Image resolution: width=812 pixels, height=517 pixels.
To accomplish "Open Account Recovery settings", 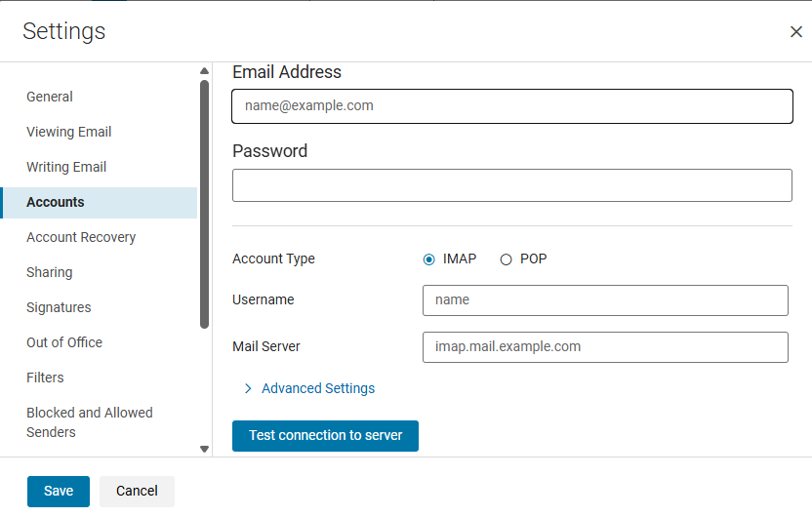I will pos(81,237).
